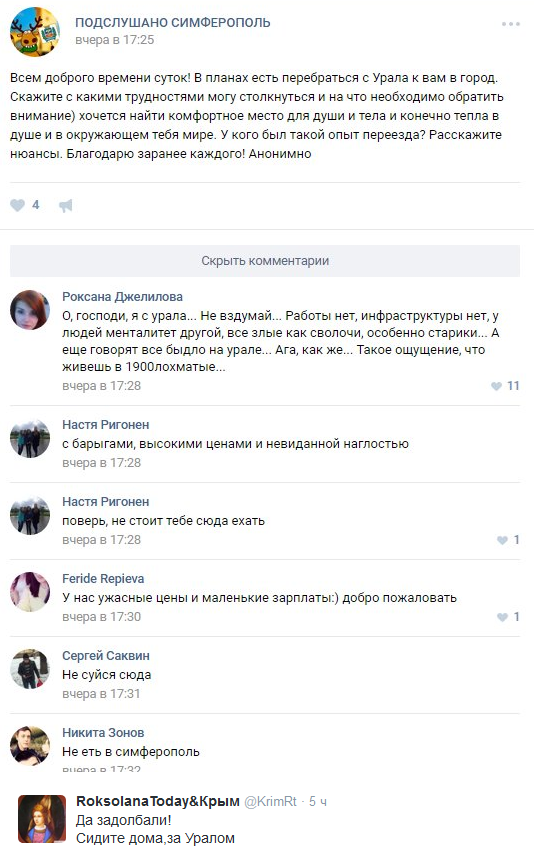Open Подслушано Симферополь community avatar
The height and width of the screenshot is (850, 534).
35,31
